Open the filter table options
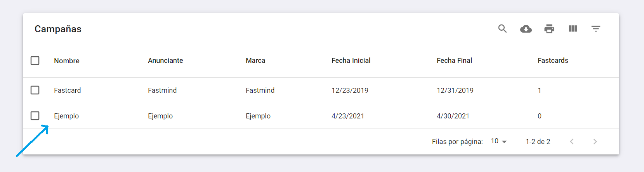644x172 pixels. 596,29
